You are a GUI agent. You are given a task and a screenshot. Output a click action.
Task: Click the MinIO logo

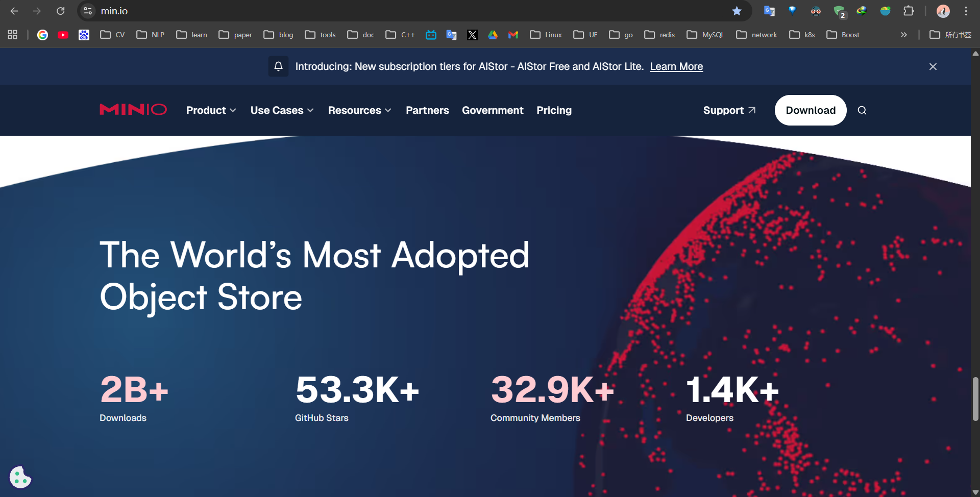point(133,110)
